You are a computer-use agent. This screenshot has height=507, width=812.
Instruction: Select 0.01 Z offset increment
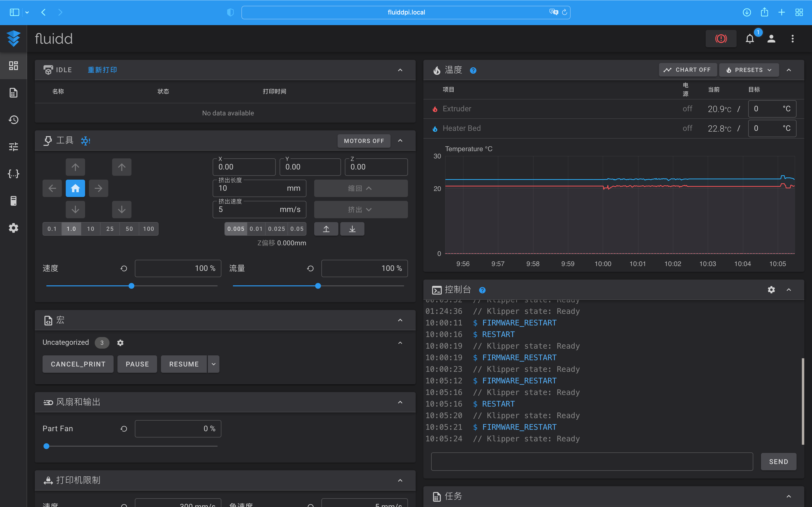point(256,229)
